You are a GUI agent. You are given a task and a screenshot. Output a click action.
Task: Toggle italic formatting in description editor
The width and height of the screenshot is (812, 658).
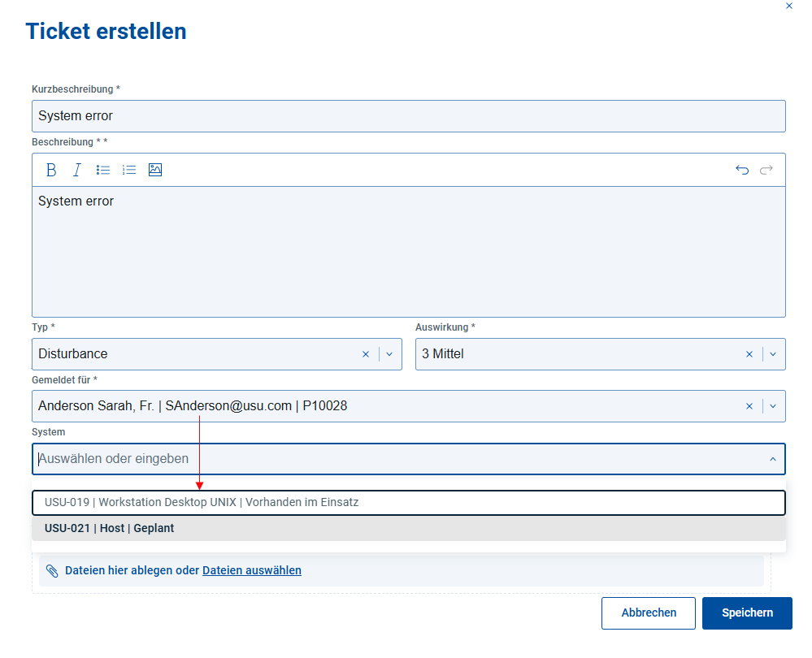(77, 170)
